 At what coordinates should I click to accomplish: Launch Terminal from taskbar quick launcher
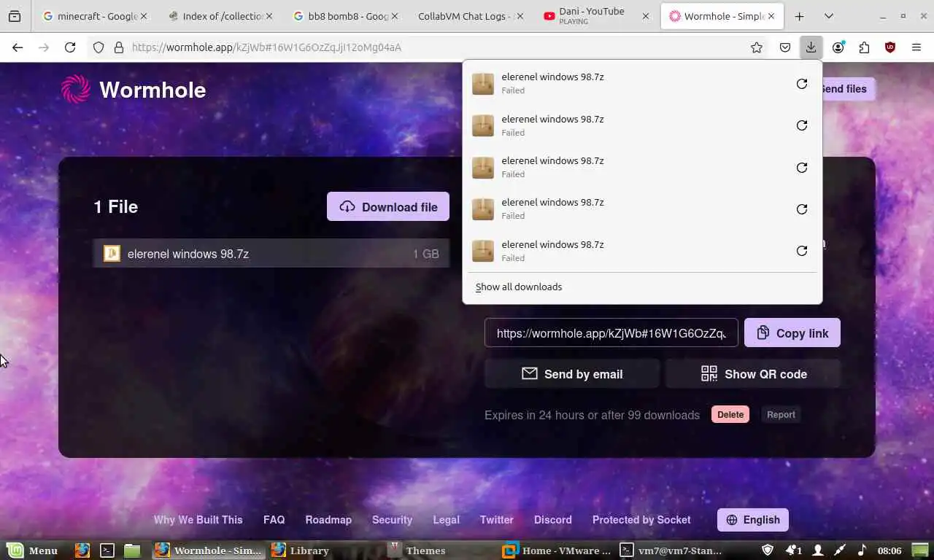click(x=107, y=551)
